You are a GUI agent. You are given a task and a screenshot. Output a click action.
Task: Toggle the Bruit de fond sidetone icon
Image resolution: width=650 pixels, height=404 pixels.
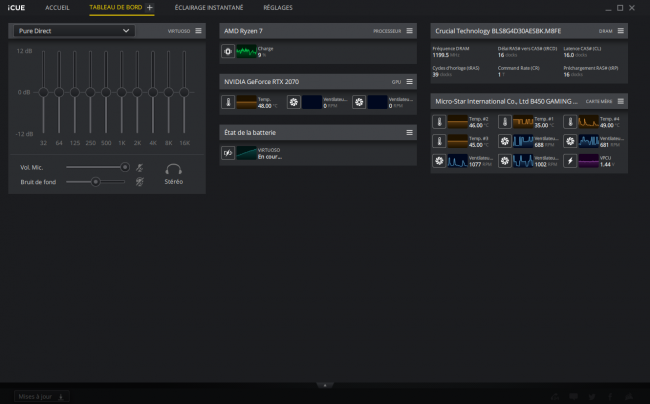[x=140, y=181]
